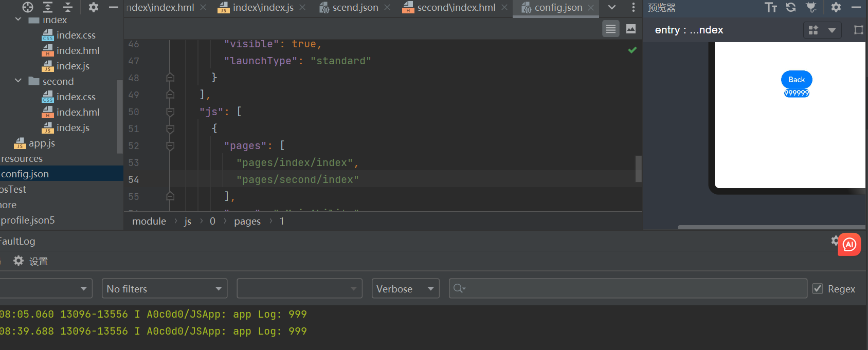Open the editor tabs more-options menu
Image resolution: width=868 pixels, height=350 pixels.
point(633,7)
